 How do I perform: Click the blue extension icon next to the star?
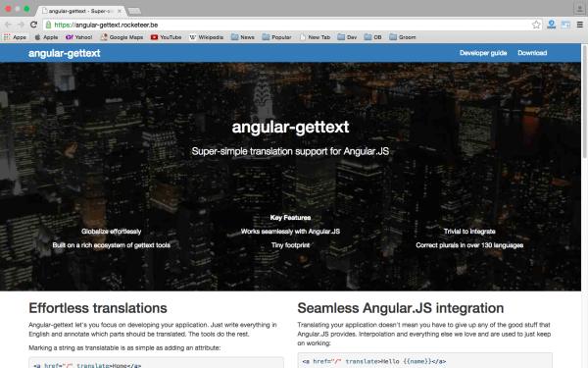pyautogui.click(x=551, y=25)
